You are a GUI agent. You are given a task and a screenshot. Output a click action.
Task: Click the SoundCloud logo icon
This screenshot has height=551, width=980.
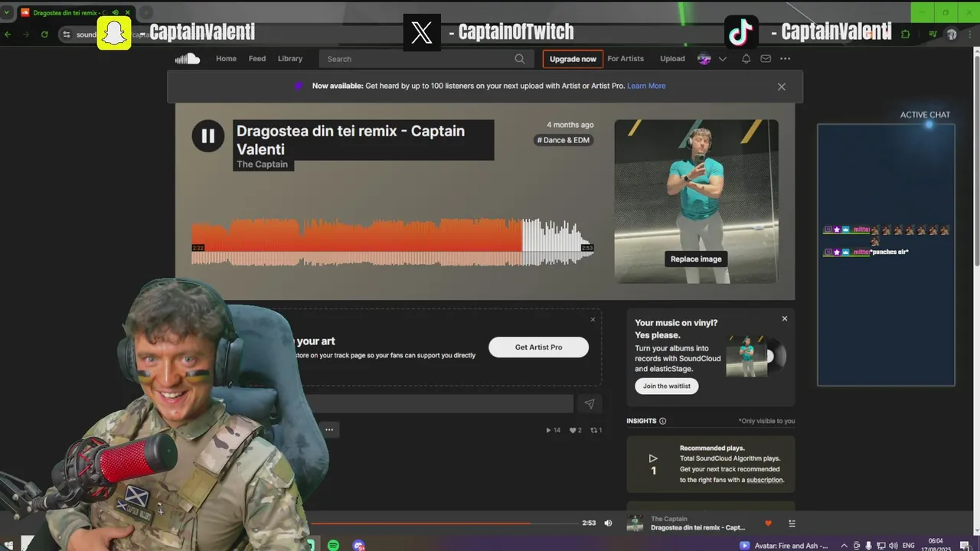188,59
